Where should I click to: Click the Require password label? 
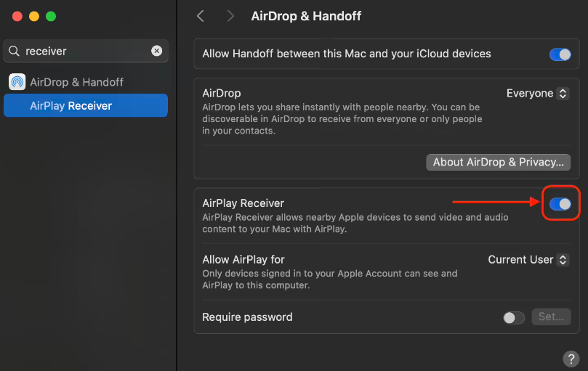click(247, 317)
